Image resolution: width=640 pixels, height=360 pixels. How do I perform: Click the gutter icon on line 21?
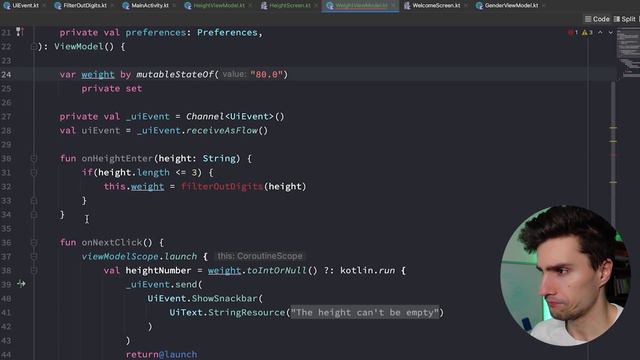pyautogui.click(x=20, y=32)
